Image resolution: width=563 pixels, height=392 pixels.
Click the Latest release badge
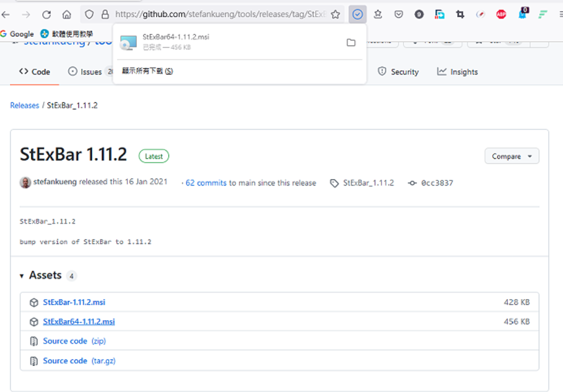point(154,156)
